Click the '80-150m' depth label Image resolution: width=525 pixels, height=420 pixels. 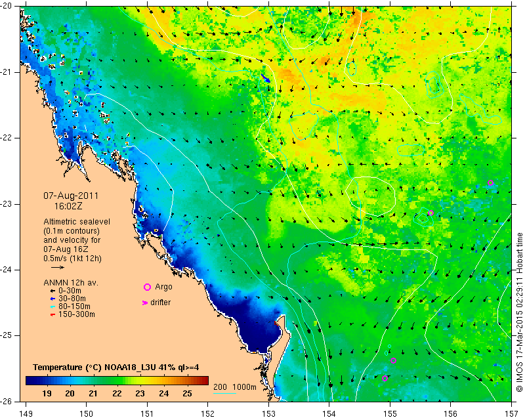coord(74,306)
